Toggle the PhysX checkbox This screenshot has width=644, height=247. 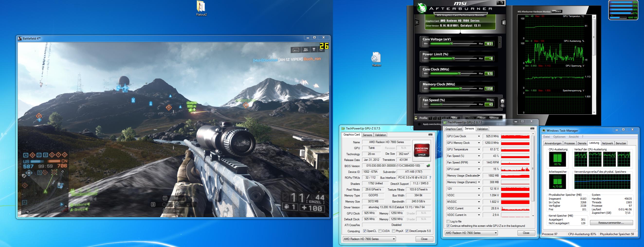pos(393,231)
